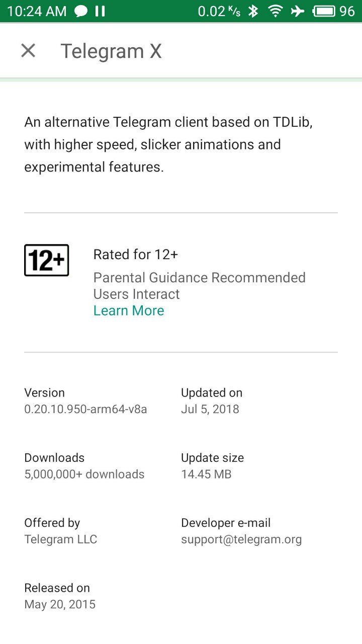Tap the chat bubble notification icon
Image resolution: width=362 pixels, height=644 pixels.
(80, 11)
